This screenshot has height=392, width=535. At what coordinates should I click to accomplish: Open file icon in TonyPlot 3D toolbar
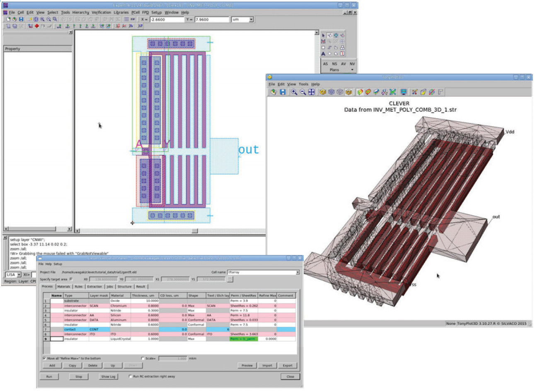[274, 92]
